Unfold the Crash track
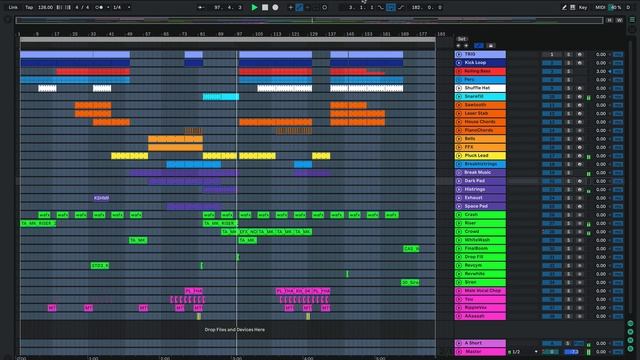This screenshot has width=640, height=360. click(459, 215)
